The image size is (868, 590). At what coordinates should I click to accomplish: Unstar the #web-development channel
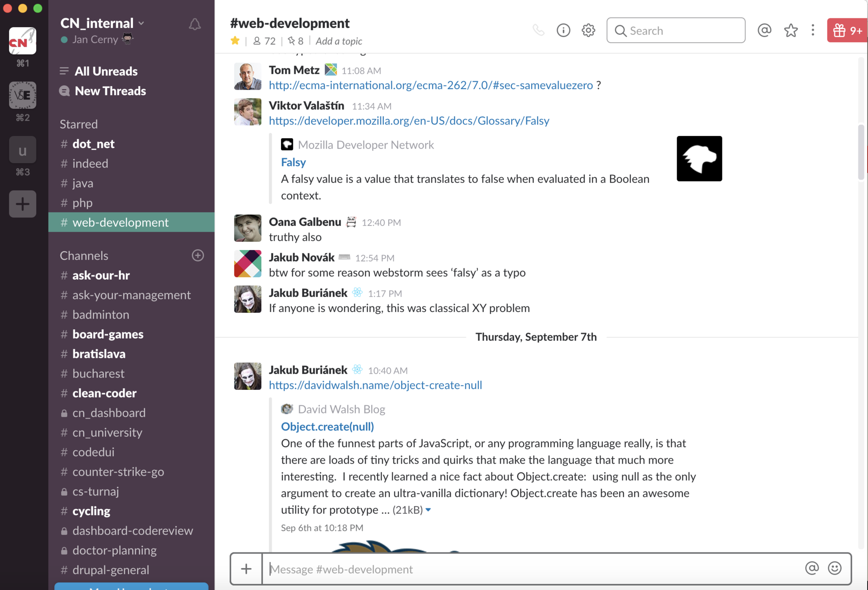click(235, 41)
